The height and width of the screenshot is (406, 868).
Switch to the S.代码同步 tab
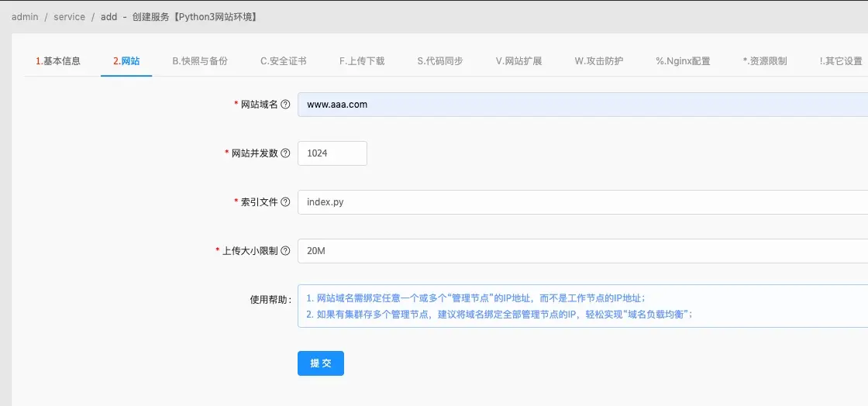(439, 61)
